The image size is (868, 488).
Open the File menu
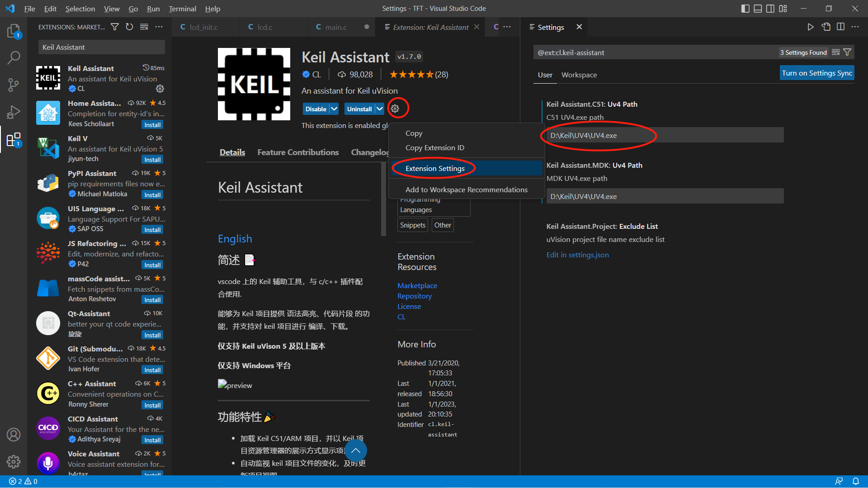pos(30,9)
